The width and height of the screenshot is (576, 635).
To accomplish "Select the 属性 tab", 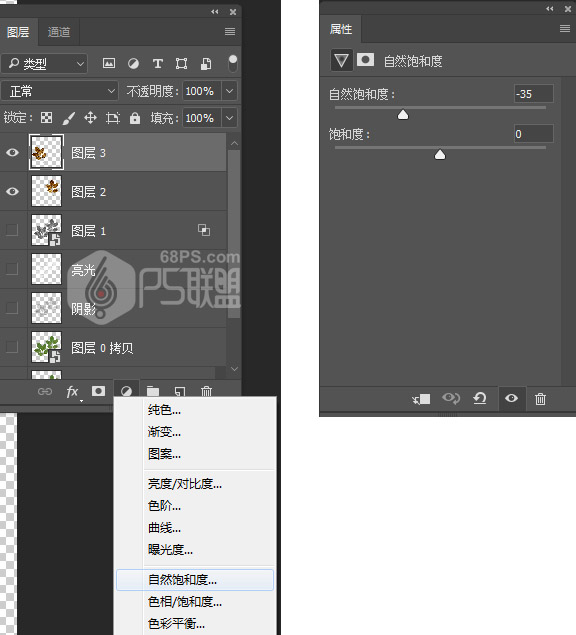I will [341, 29].
